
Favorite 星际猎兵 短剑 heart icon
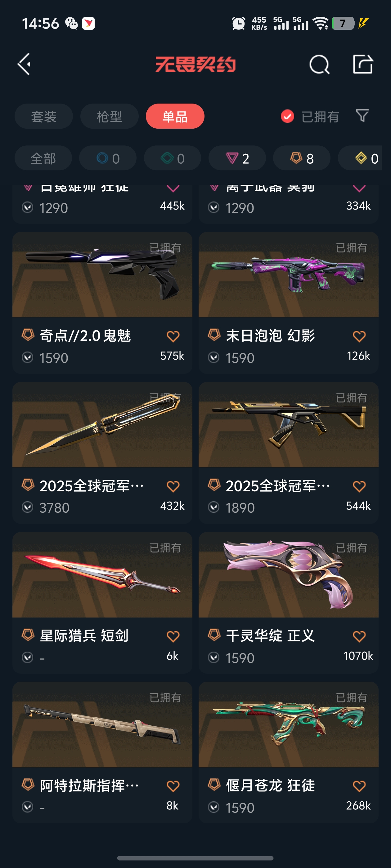click(x=173, y=636)
